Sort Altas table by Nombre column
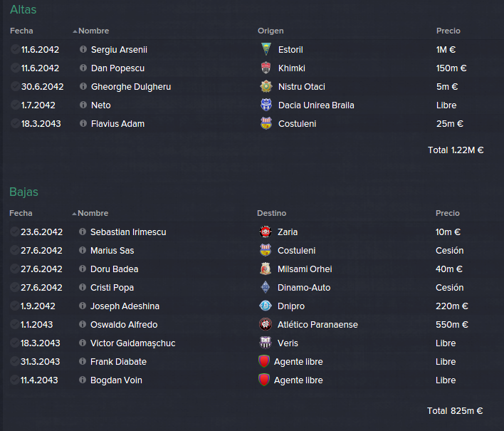504x431 pixels. click(x=93, y=31)
